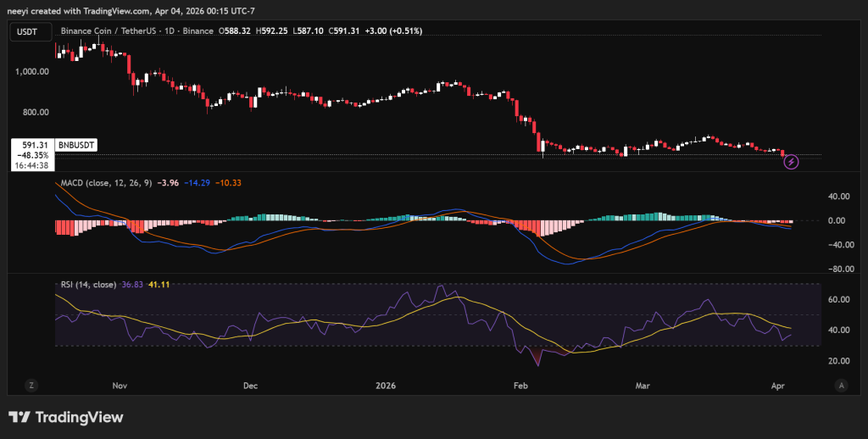The height and width of the screenshot is (439, 868).
Task: Click the Nov label on time axis
Action: (x=119, y=385)
